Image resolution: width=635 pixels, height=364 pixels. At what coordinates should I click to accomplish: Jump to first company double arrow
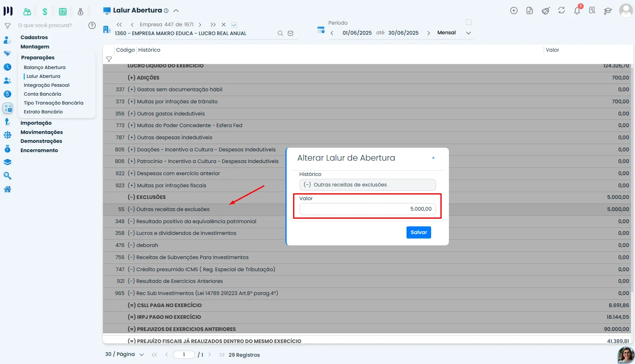click(x=119, y=25)
